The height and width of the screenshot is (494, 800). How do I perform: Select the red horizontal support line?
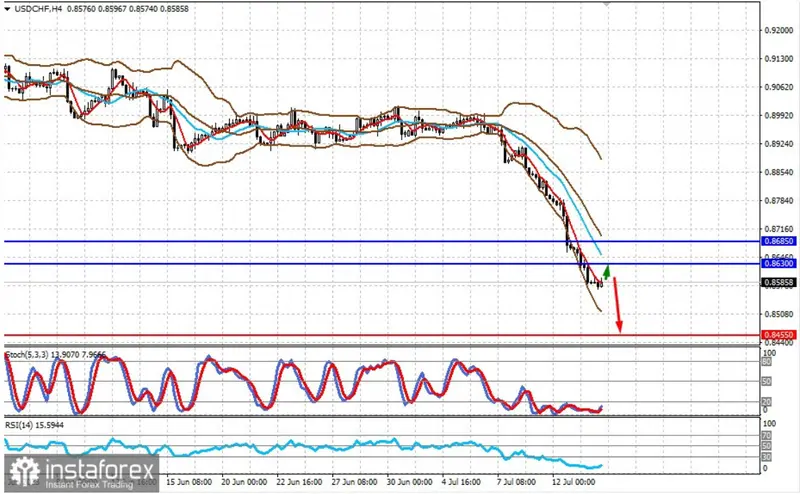click(300, 335)
